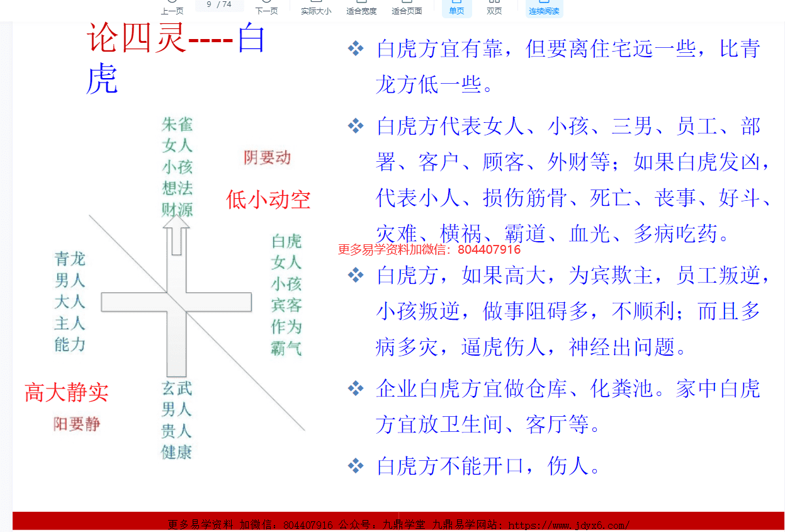Viewport: 785px width, 532px height.
Task: Click the red 低小动空 text
Action: click(268, 200)
